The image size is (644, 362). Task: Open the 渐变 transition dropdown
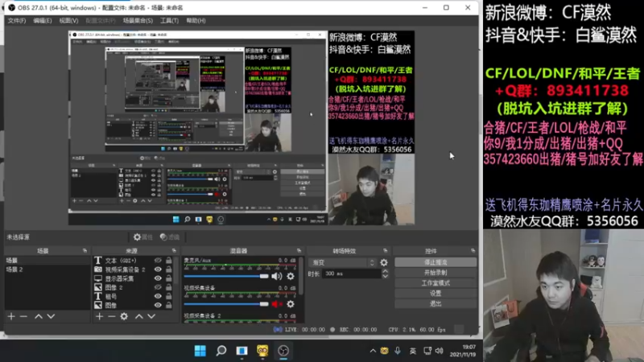pos(343,262)
